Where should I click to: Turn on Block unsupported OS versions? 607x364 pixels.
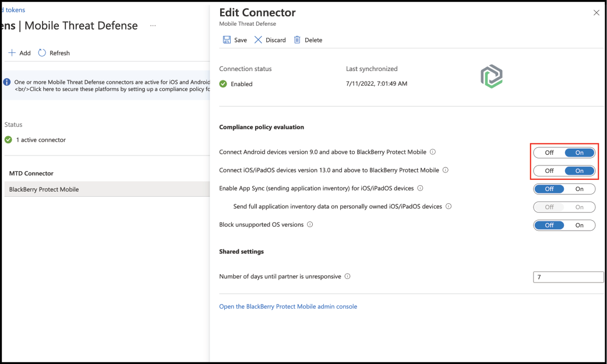click(x=579, y=225)
